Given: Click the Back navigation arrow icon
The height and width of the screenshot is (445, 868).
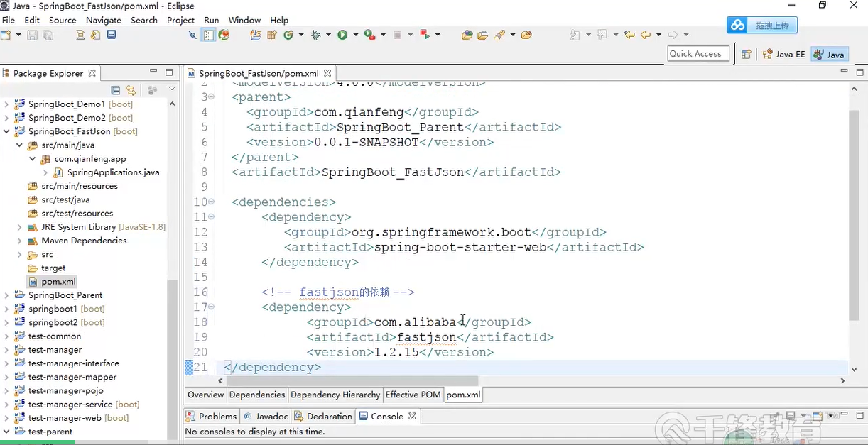Looking at the screenshot, I should pos(646,34).
